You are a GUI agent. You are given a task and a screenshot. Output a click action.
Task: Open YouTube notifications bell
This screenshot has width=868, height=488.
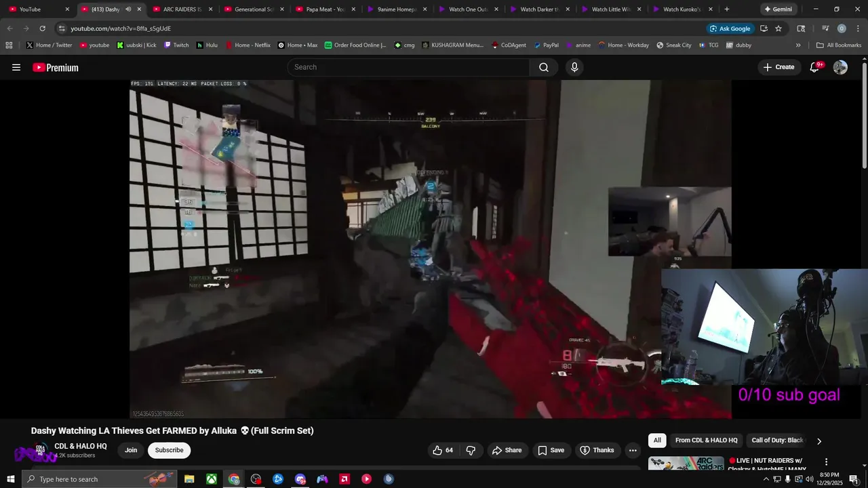click(x=815, y=67)
